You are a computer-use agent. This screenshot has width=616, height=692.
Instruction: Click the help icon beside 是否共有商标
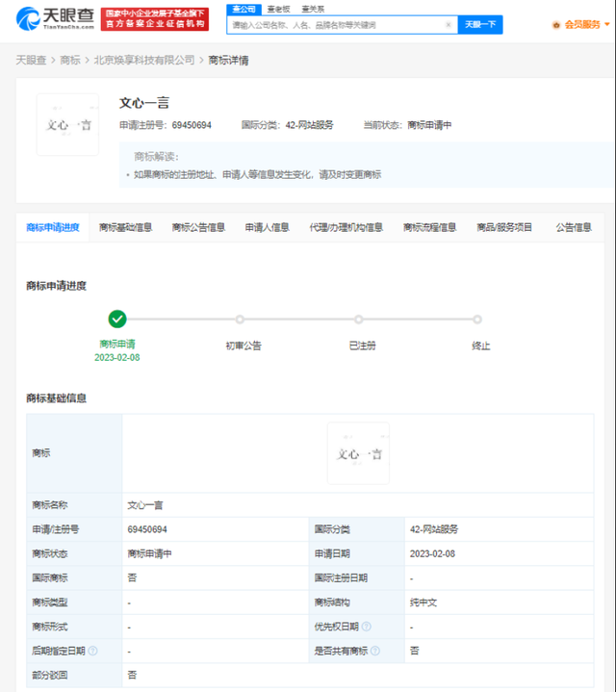pos(375,651)
